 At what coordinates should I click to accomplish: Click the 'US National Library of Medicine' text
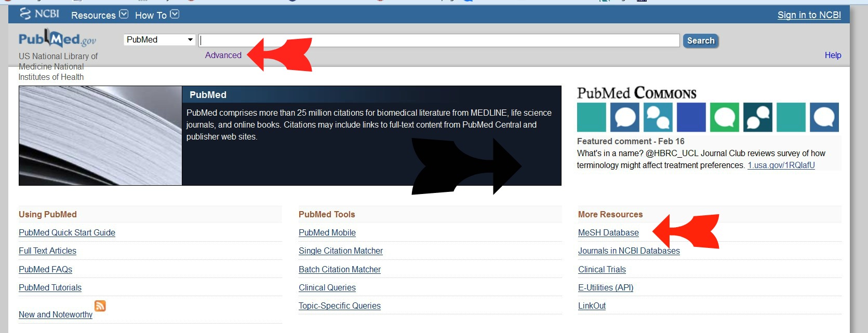58,61
